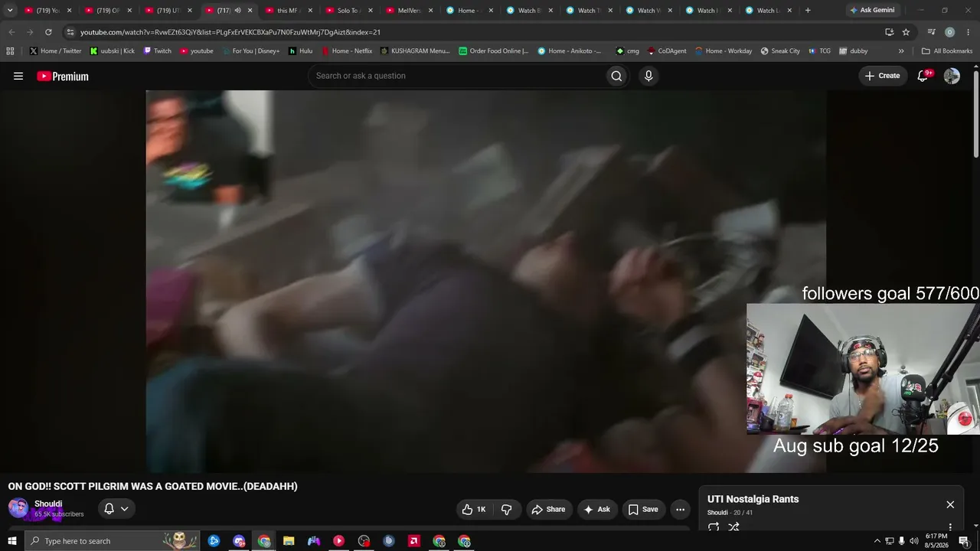
Task: Click the Ask button below video
Action: click(596, 509)
